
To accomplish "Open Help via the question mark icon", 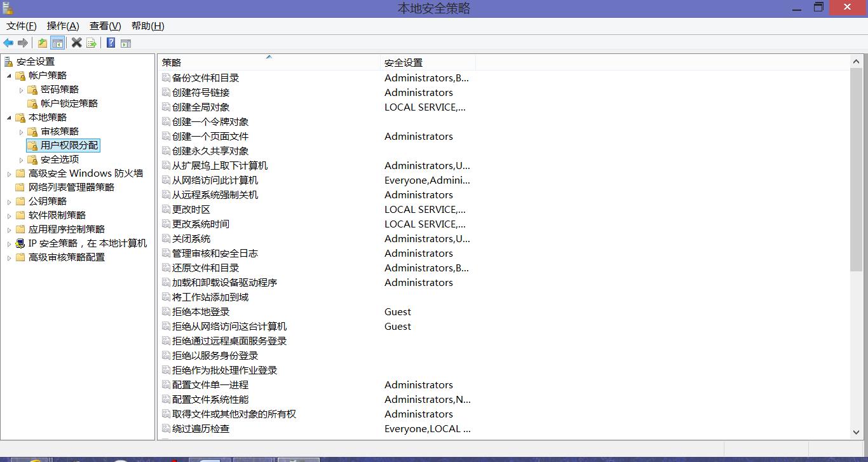I will click(111, 43).
